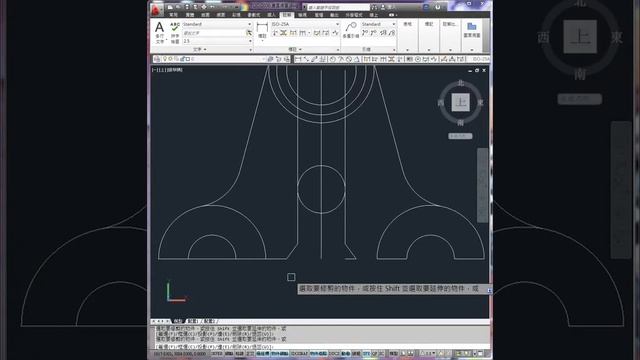Click the 西 direction on the ViewCube compass
This screenshot has width=640, height=360.
[441, 102]
